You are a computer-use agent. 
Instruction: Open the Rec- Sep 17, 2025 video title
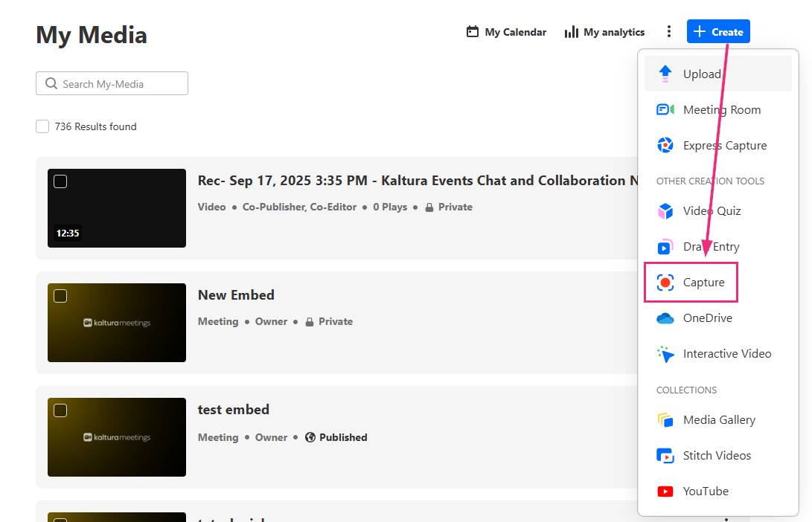point(418,181)
